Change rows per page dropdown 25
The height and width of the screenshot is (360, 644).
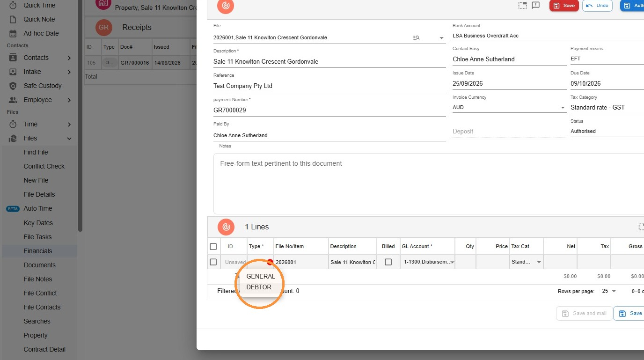click(609, 291)
